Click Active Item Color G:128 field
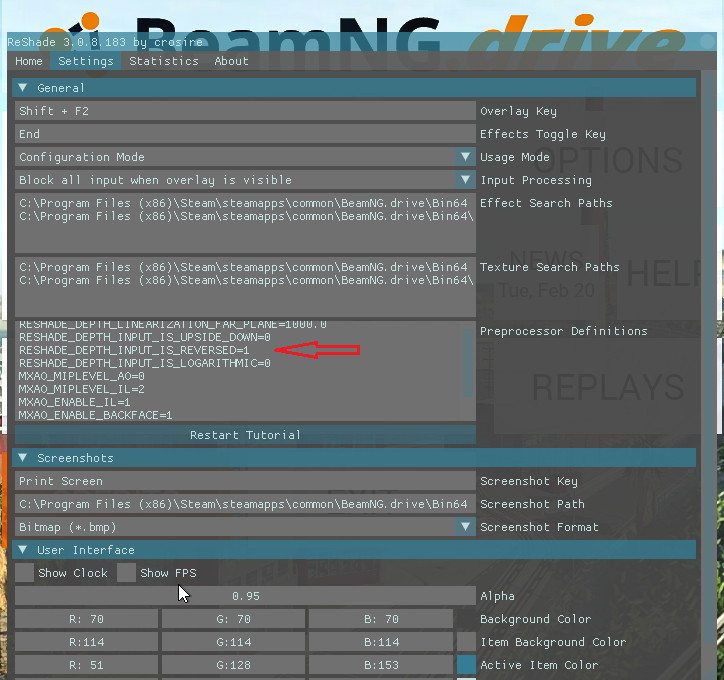The width and height of the screenshot is (724, 680). point(234,665)
